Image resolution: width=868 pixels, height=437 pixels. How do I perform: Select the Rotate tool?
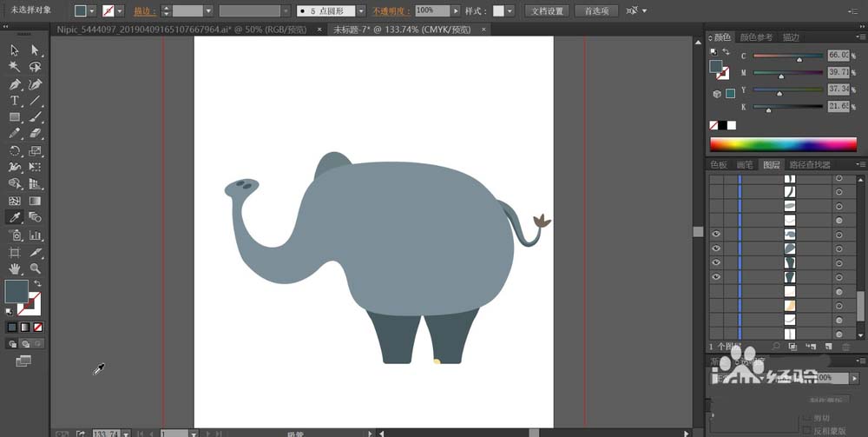15,150
